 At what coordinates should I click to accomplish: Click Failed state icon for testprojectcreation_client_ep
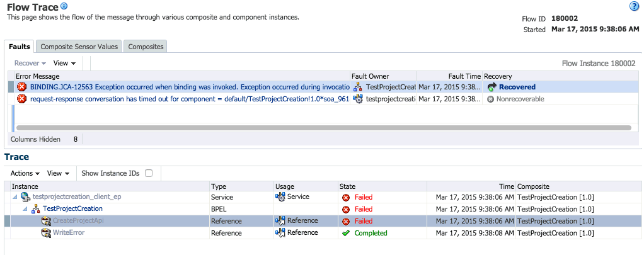[x=346, y=197]
